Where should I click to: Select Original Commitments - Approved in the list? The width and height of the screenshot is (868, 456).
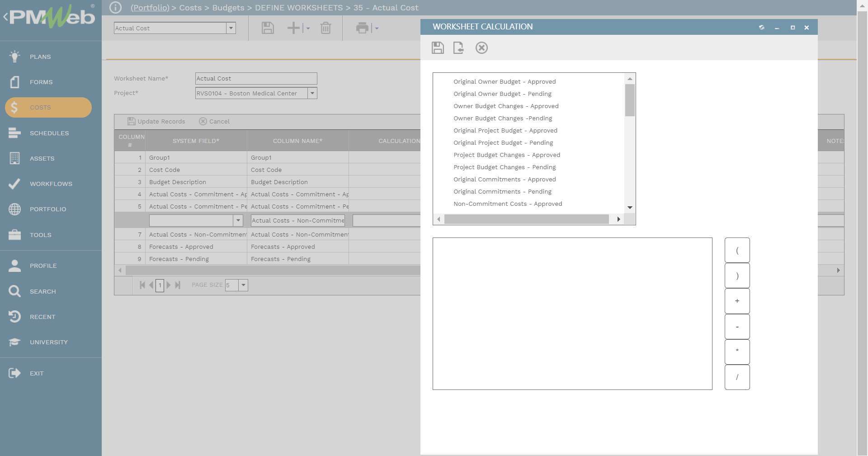[x=505, y=180]
